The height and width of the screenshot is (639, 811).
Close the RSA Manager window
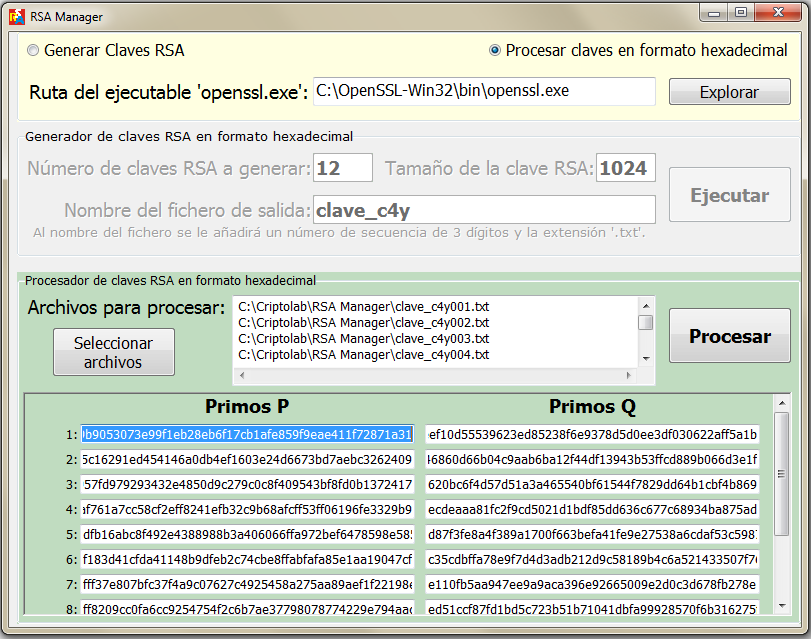779,13
